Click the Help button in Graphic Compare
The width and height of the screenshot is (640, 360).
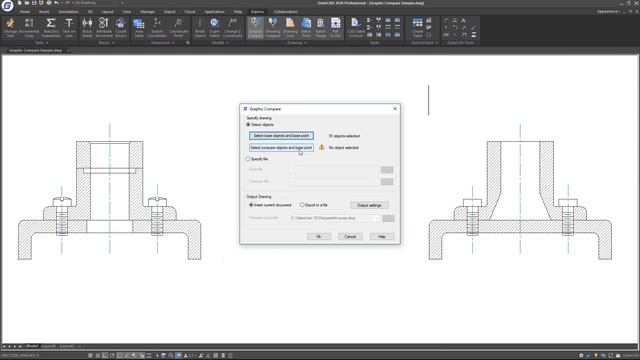click(382, 236)
